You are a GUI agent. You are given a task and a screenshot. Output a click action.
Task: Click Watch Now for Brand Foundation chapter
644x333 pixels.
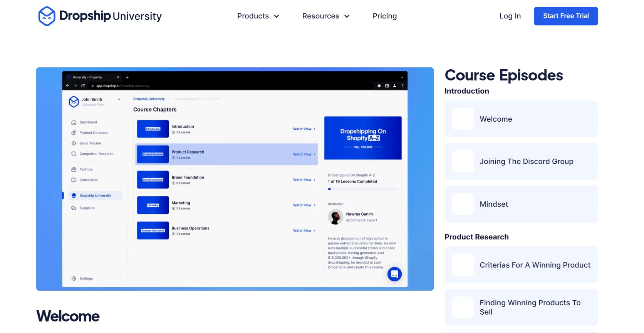pyautogui.click(x=304, y=180)
